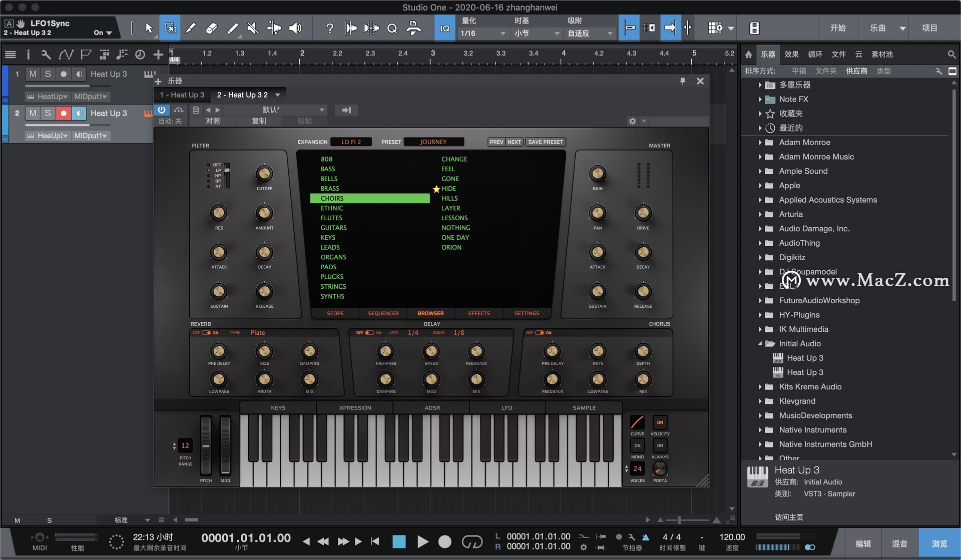
Task: Click the stop button in transport
Action: [x=399, y=541]
